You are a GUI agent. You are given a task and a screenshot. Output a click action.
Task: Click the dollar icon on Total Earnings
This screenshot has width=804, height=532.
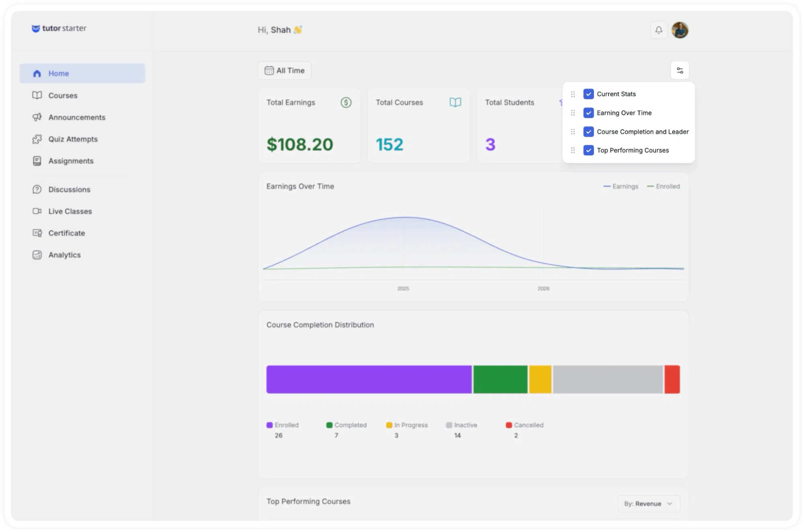[346, 103]
